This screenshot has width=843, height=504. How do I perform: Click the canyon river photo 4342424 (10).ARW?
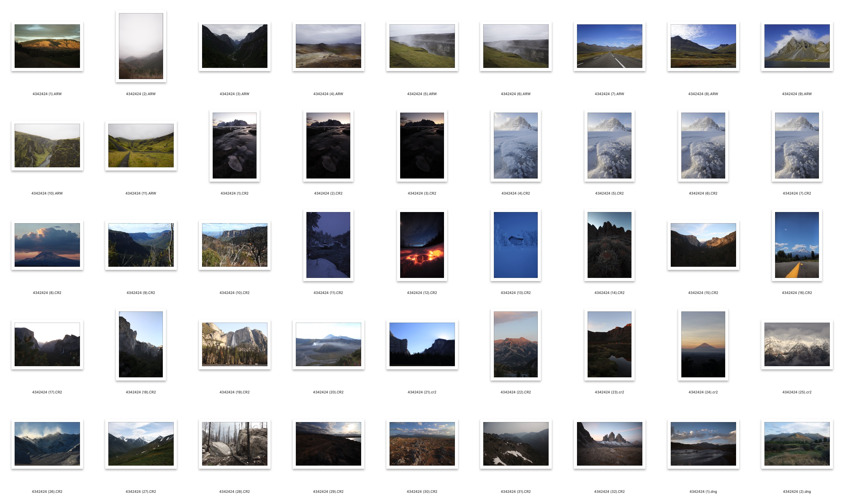pos(47,145)
